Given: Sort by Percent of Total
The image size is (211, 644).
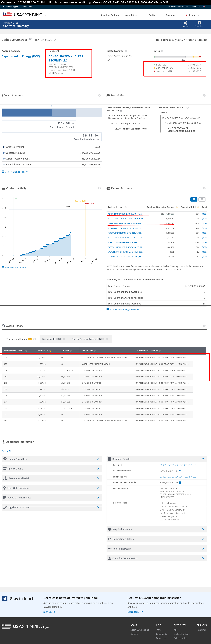Looking at the screenshot, I should (x=198, y=207).
